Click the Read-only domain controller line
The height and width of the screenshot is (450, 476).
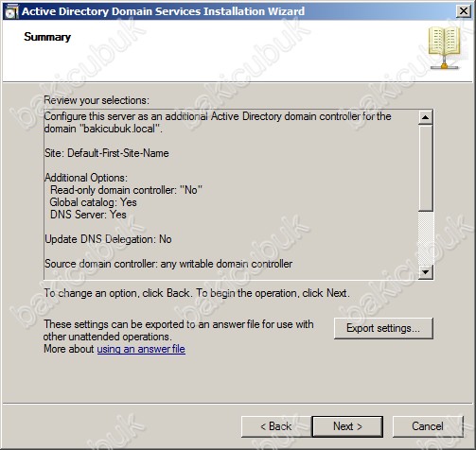tap(126, 190)
